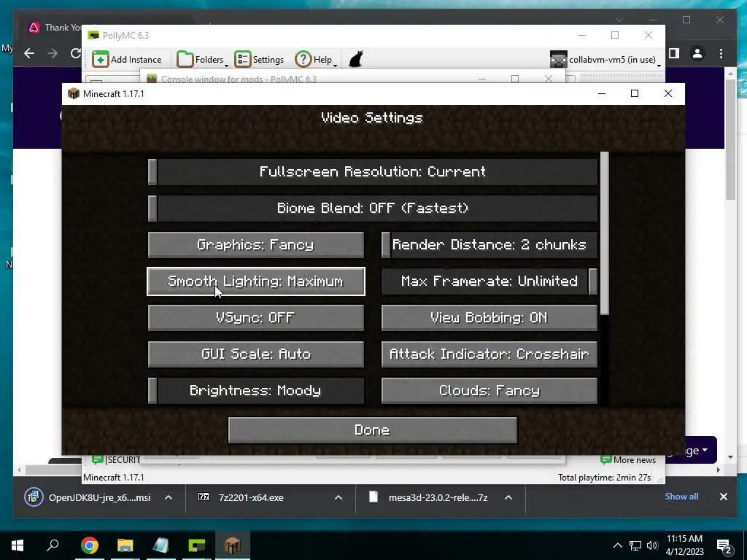Click the More news button in PollyMC
747x560 pixels.
[x=628, y=460]
